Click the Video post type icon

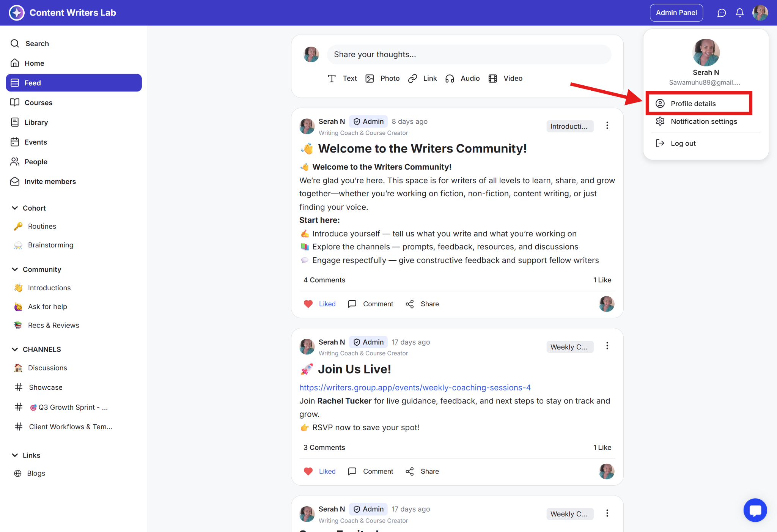tap(492, 79)
